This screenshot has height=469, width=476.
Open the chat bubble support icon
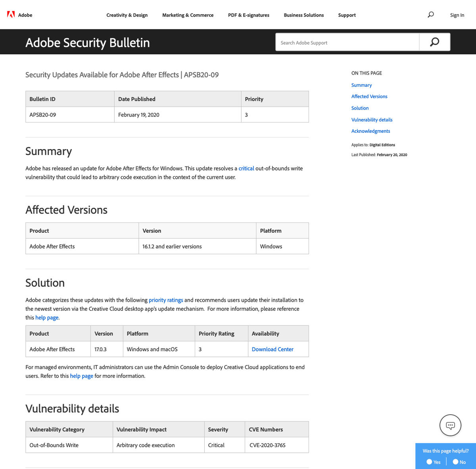[450, 425]
